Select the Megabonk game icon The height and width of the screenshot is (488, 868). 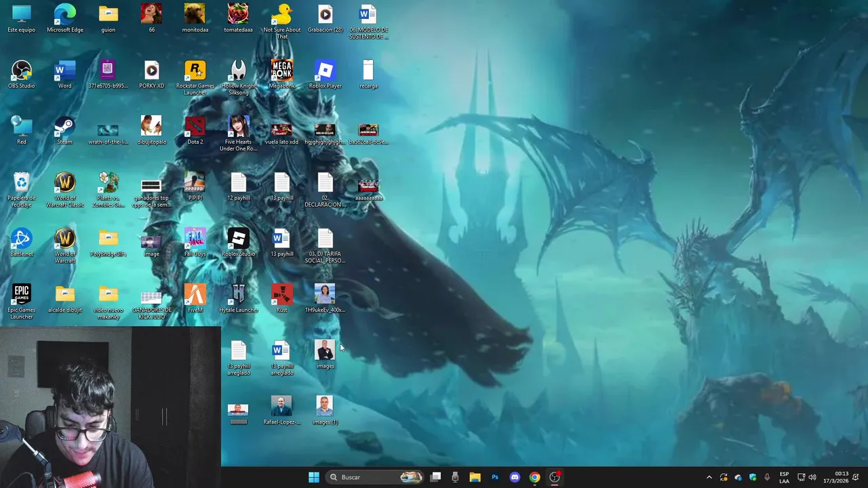[281, 75]
